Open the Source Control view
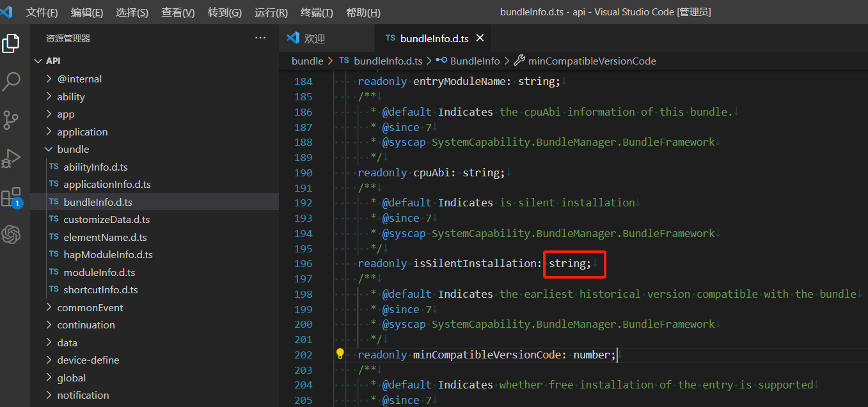The height and width of the screenshot is (407, 868). (x=11, y=119)
